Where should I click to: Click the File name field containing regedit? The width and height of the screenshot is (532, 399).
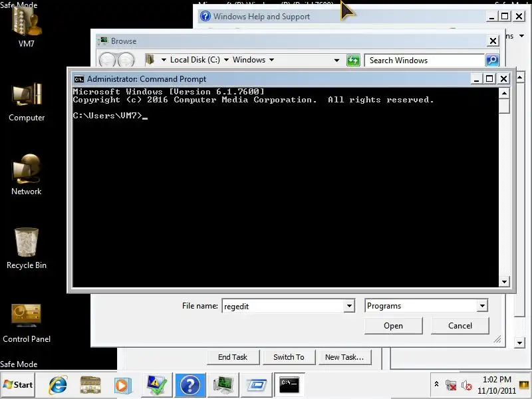point(283,306)
